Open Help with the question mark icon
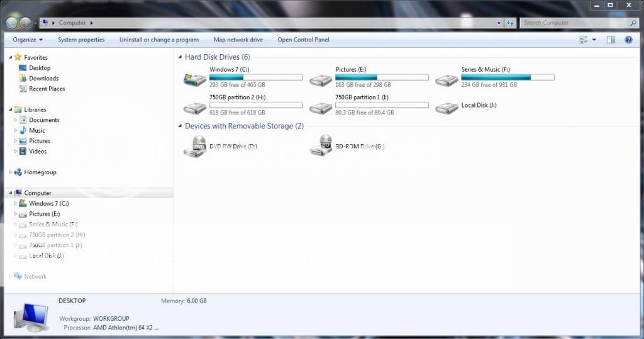The width and height of the screenshot is (644, 339). 628,40
